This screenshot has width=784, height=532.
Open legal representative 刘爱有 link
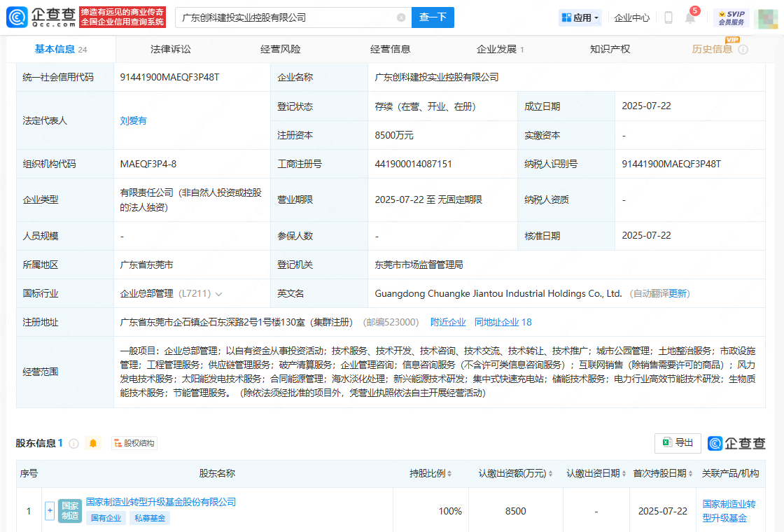coord(134,120)
